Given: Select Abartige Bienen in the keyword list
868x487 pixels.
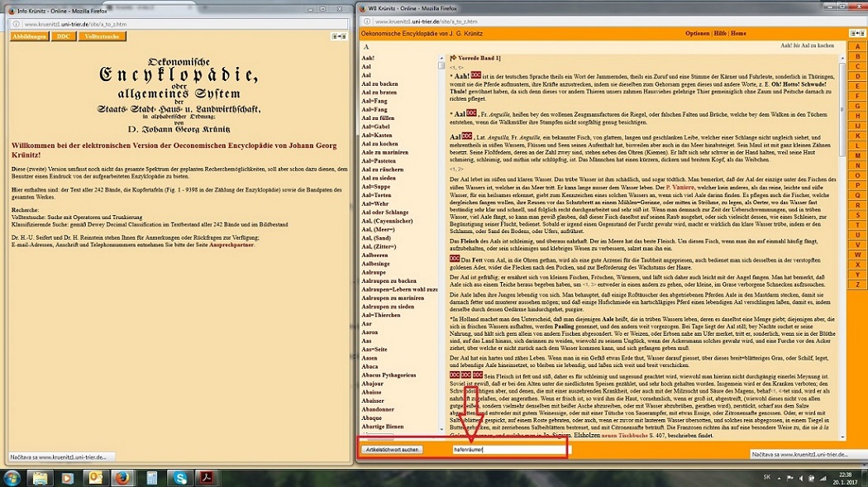Looking at the screenshot, I should click(x=382, y=427).
